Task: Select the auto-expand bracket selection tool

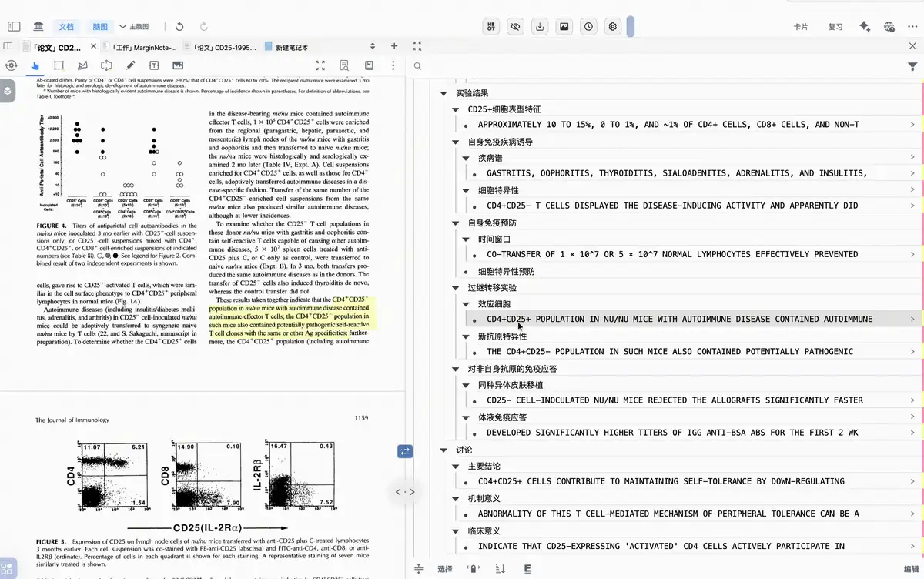Action: [x=107, y=65]
